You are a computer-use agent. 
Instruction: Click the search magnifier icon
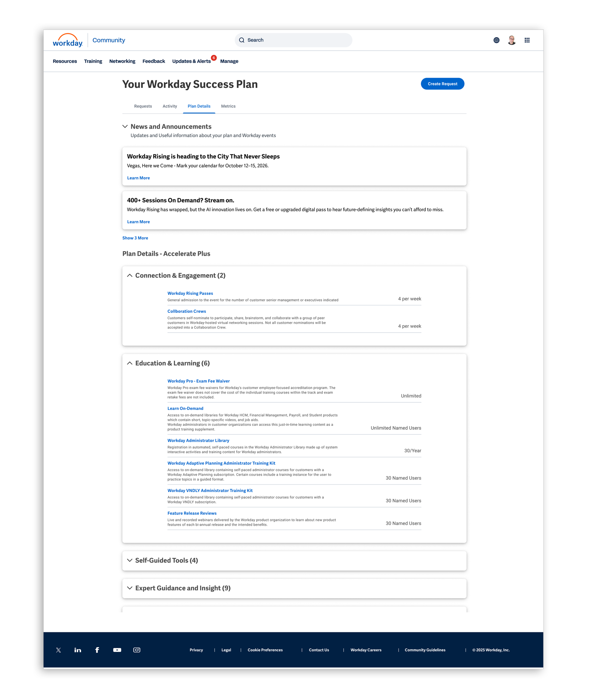click(x=241, y=40)
